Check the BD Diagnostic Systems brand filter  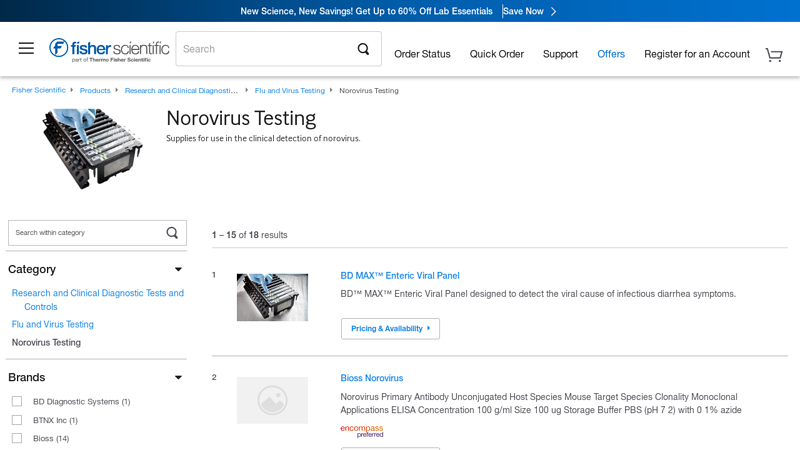pyautogui.click(x=17, y=402)
